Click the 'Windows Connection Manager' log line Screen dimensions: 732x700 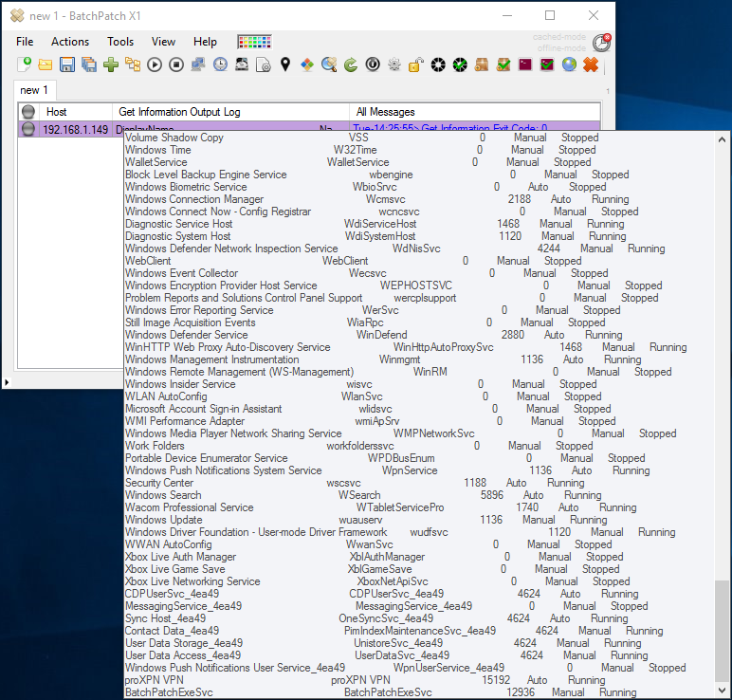pos(376,199)
